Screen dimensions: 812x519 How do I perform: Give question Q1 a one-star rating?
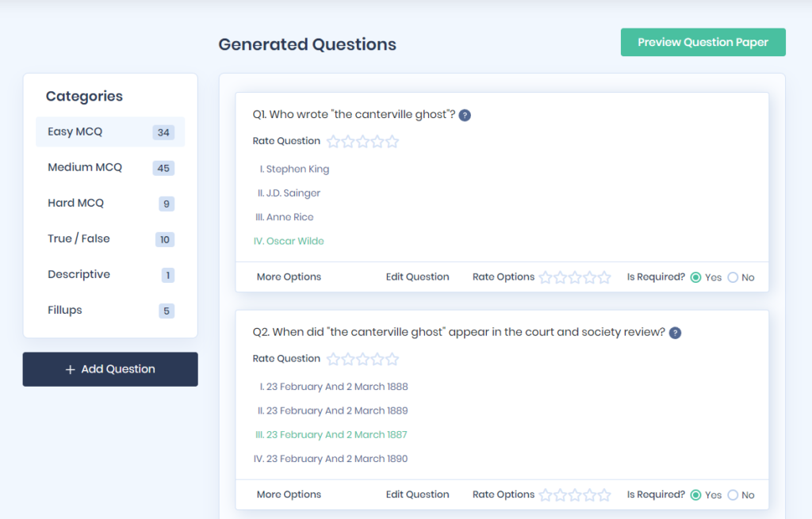(x=334, y=142)
